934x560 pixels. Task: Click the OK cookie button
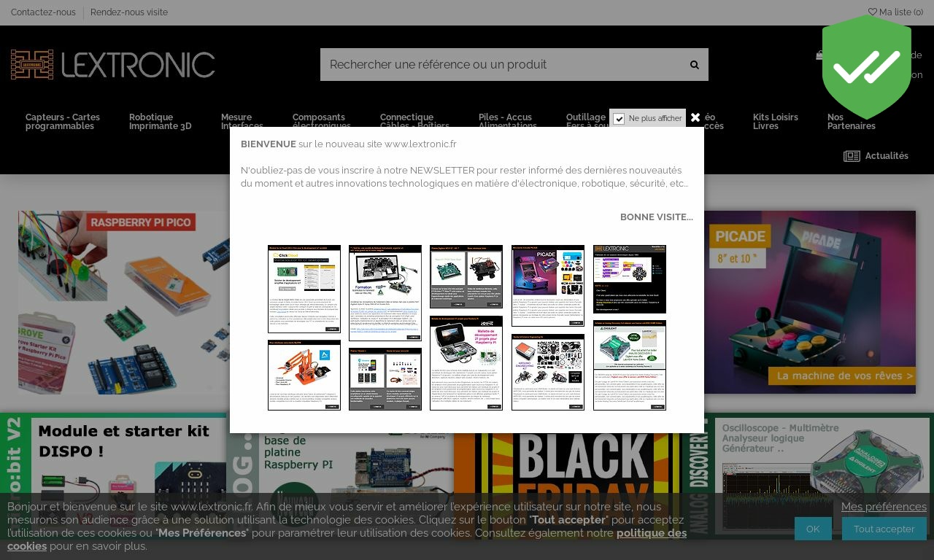[813, 529]
